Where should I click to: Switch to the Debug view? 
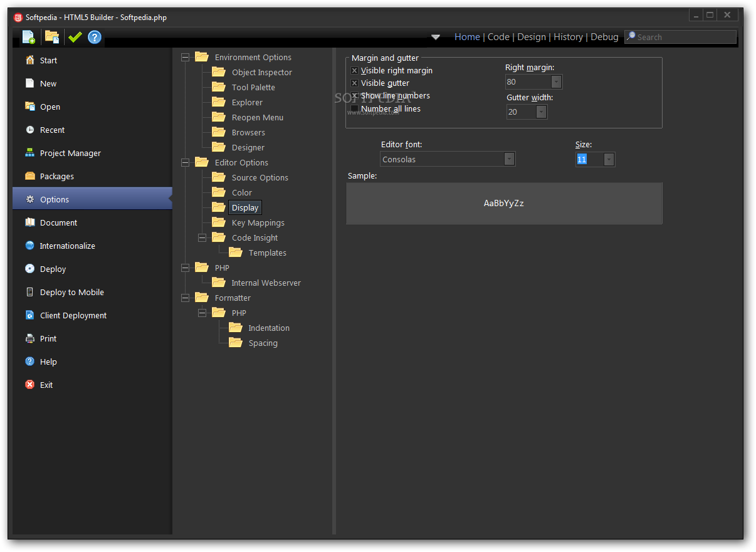point(604,37)
